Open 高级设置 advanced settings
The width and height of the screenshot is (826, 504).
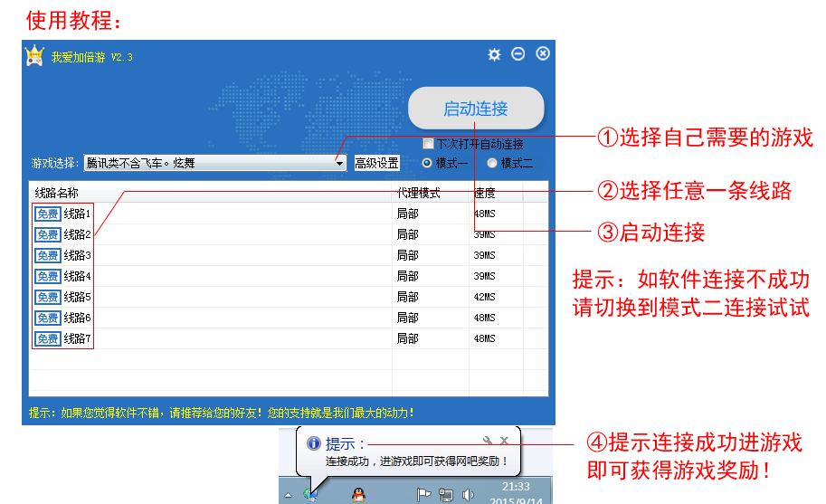pyautogui.click(x=376, y=164)
